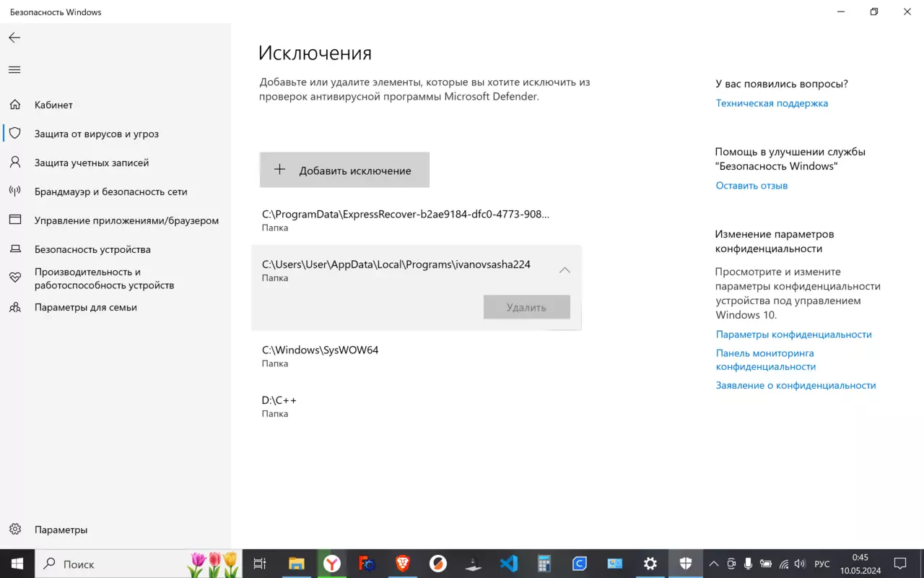Collapse the ivanovsasha224 exclusion chevron
This screenshot has width=924, height=578.
(565, 270)
